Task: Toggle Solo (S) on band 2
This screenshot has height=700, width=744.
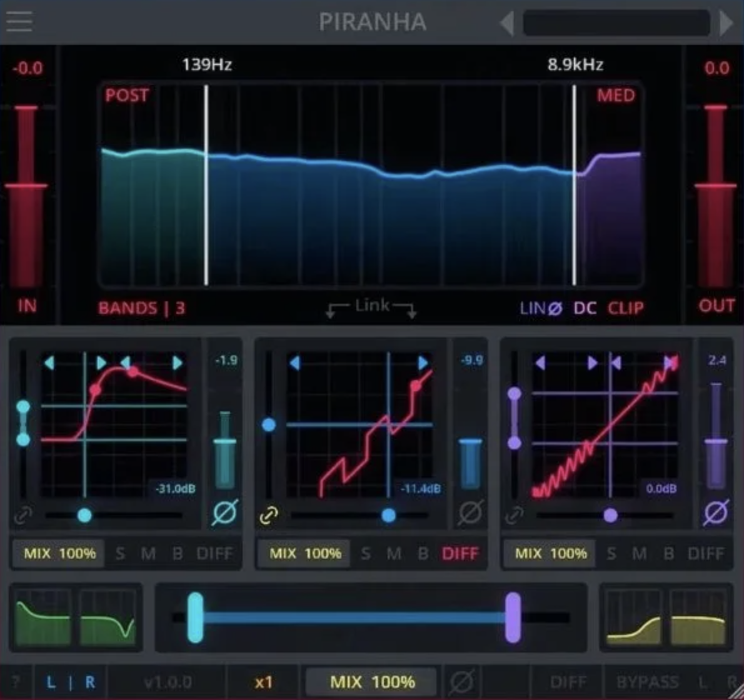Action: click(x=365, y=554)
